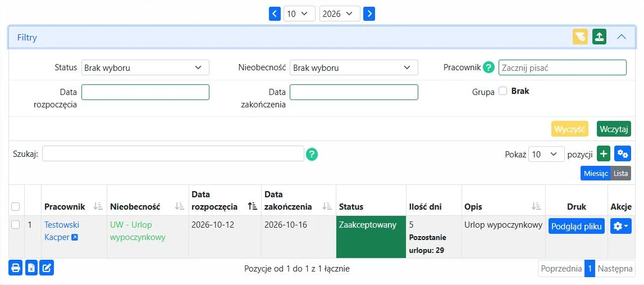644x285 pixels.
Task: Sort by Pracownik column icon
Action: [98, 206]
